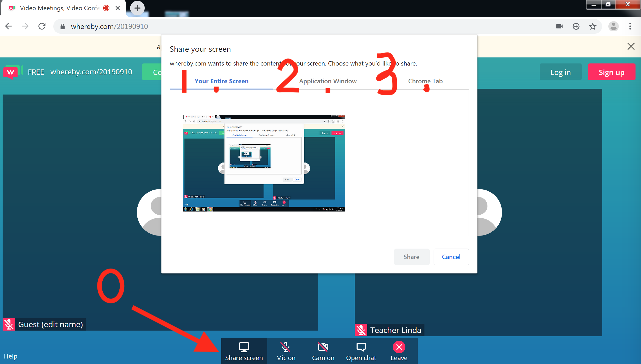Toggle the Mic on microphone button
Image resolution: width=641 pixels, height=364 pixels.
[285, 347]
